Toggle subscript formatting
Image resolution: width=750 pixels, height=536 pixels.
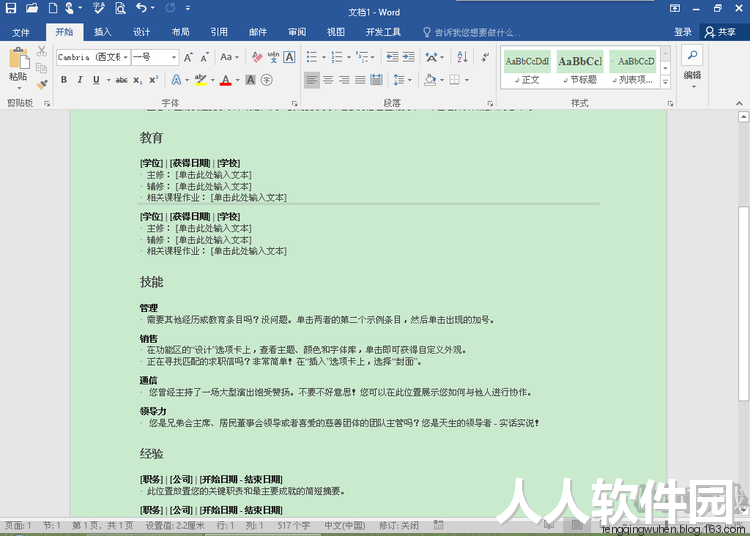138,80
